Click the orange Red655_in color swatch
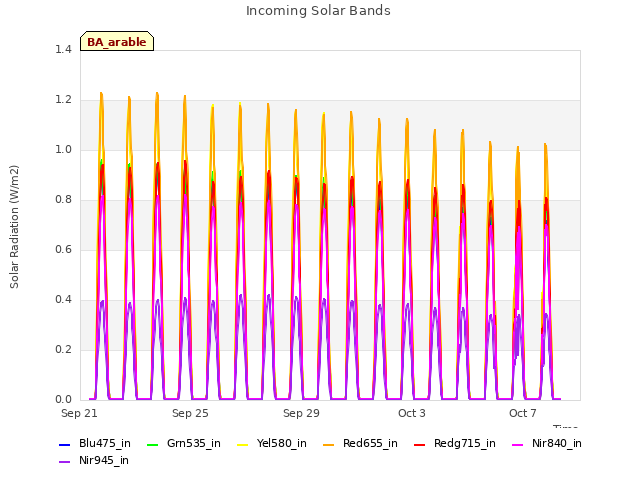The image size is (640, 480). point(328,444)
